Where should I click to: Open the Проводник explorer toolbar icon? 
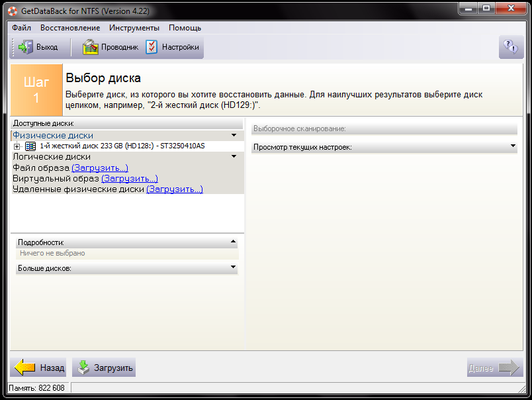point(90,47)
